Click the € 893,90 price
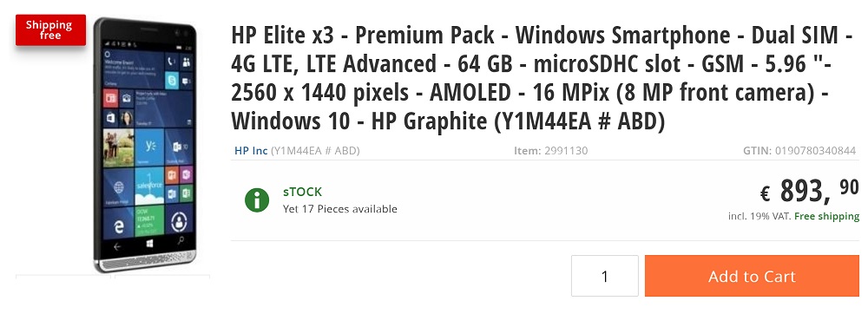This screenshot has width=868, height=314. point(809,192)
